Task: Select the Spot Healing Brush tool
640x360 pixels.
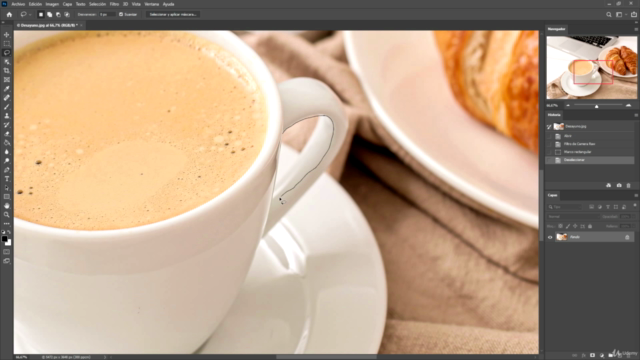Action: (7, 98)
